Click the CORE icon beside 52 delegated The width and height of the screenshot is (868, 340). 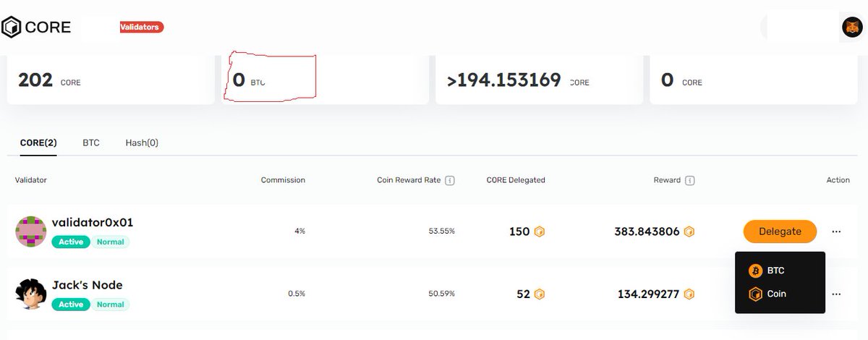click(539, 294)
